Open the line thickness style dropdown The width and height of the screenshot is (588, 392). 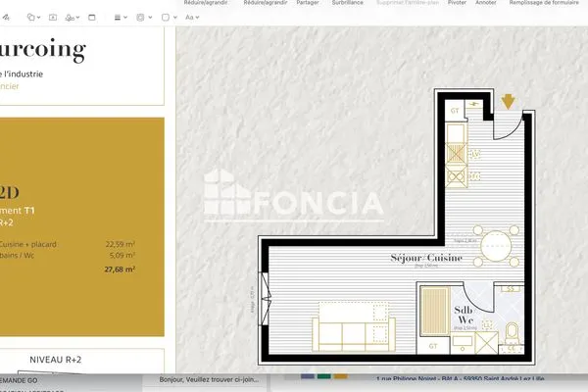pyautogui.click(x=121, y=18)
